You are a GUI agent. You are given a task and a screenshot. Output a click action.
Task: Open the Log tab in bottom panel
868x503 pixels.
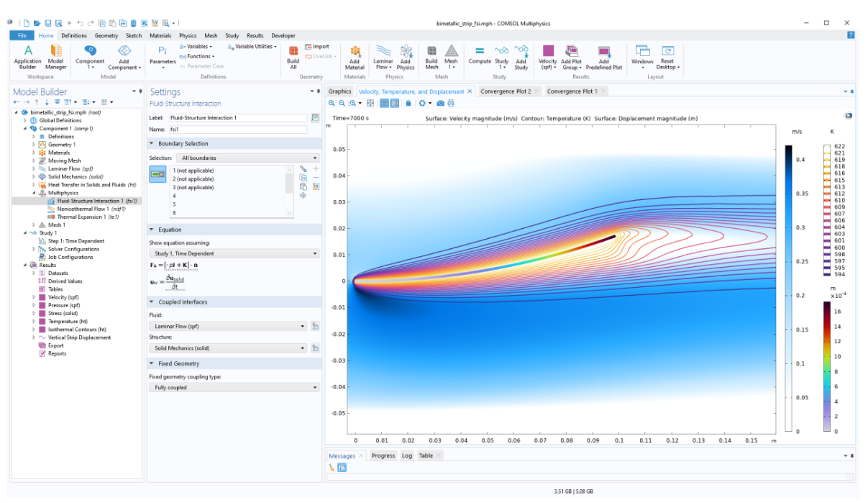tap(407, 456)
